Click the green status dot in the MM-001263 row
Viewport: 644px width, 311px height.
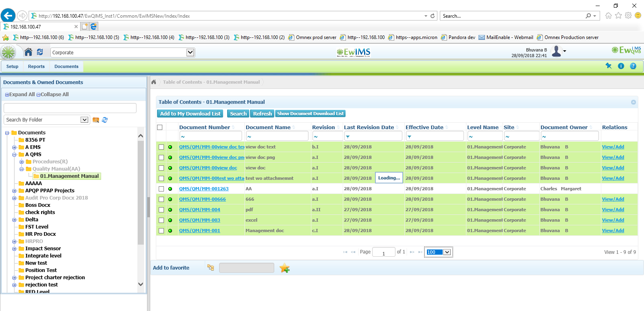coord(170,189)
